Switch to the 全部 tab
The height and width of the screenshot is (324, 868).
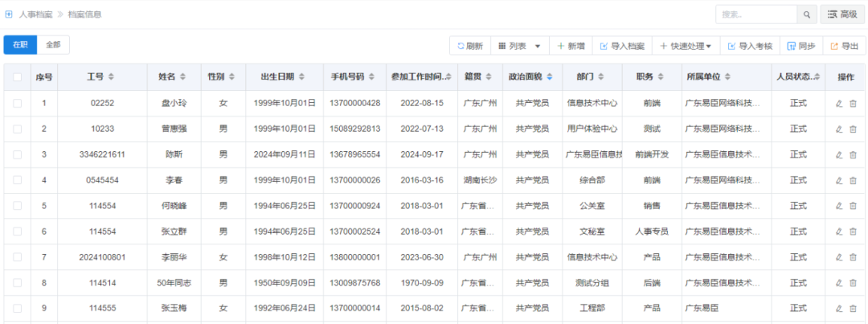pyautogui.click(x=53, y=45)
